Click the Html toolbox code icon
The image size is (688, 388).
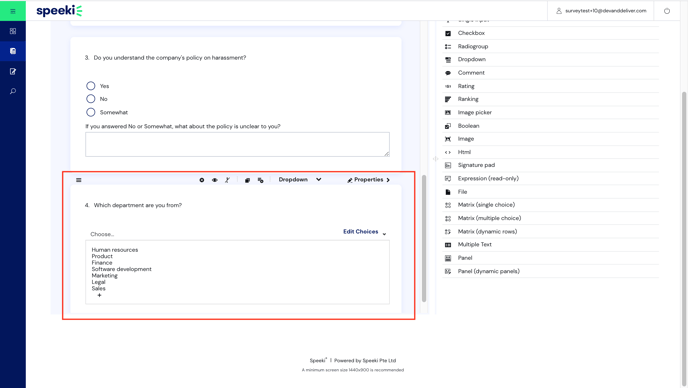[x=448, y=152]
